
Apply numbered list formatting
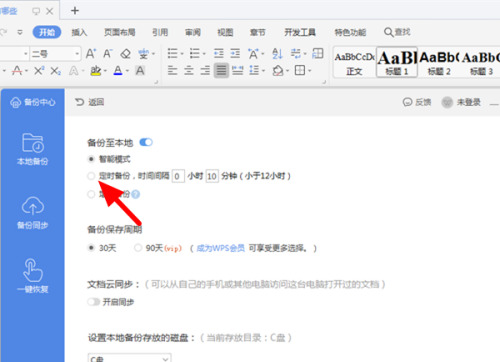tap(195, 53)
